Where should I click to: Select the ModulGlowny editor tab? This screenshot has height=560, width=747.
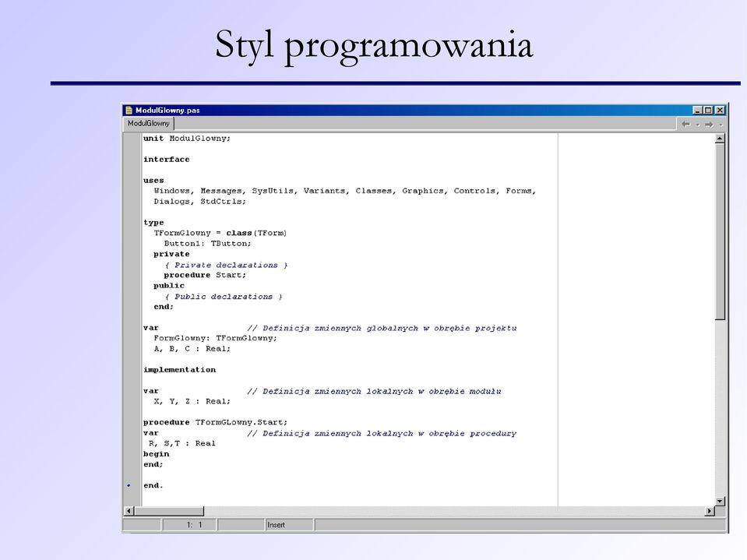(149, 123)
